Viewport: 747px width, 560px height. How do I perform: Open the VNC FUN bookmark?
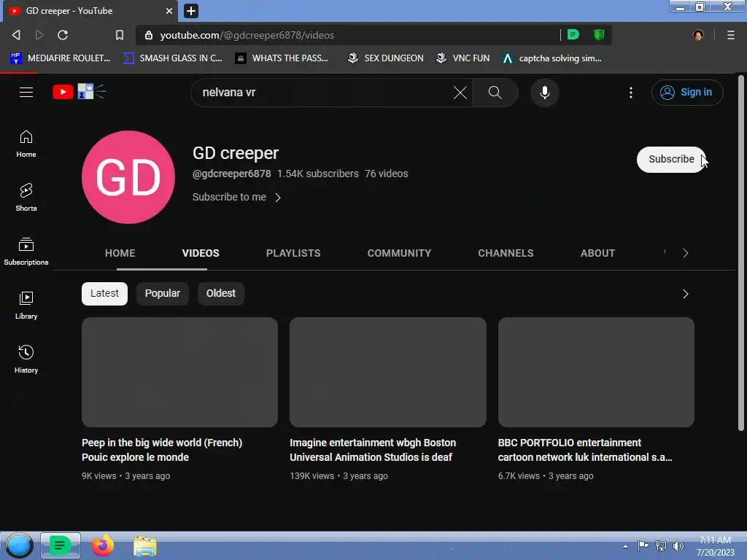[463, 58]
